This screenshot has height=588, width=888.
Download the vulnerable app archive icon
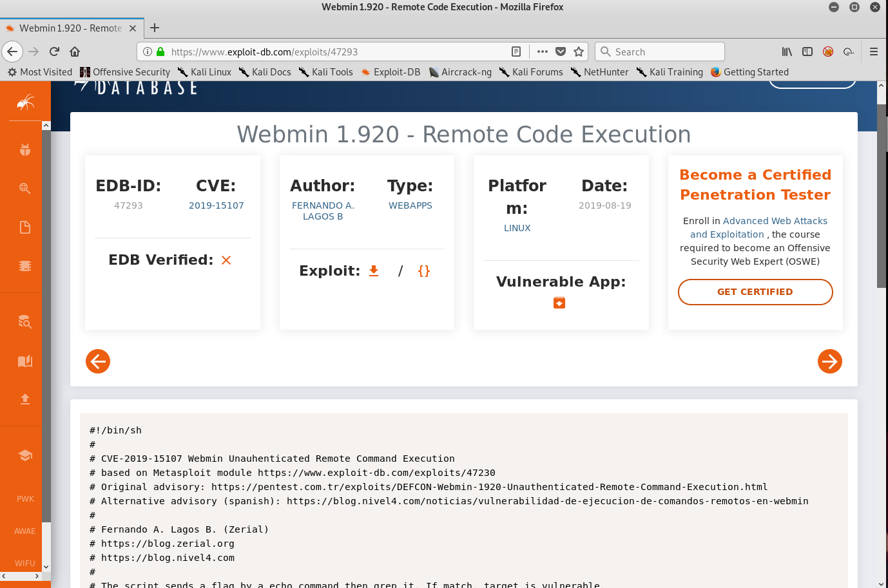click(x=559, y=303)
